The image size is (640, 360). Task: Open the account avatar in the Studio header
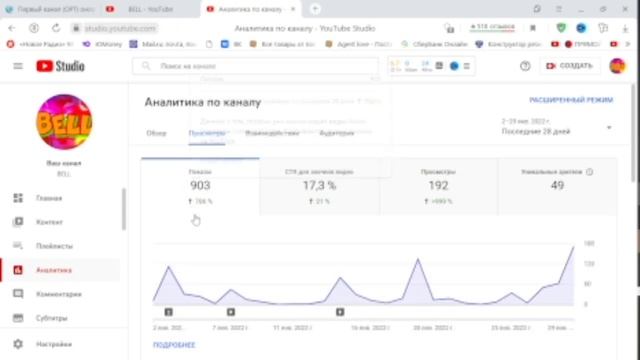[617, 66]
